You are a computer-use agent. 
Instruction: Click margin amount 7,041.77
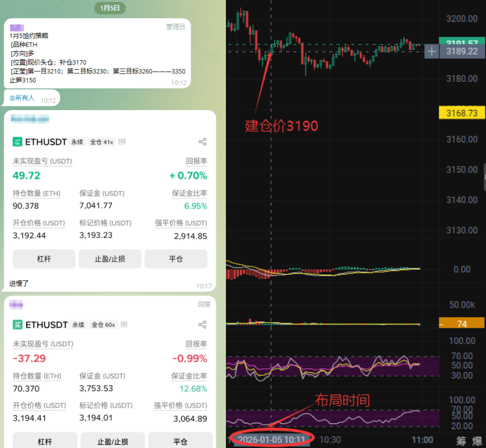point(96,206)
